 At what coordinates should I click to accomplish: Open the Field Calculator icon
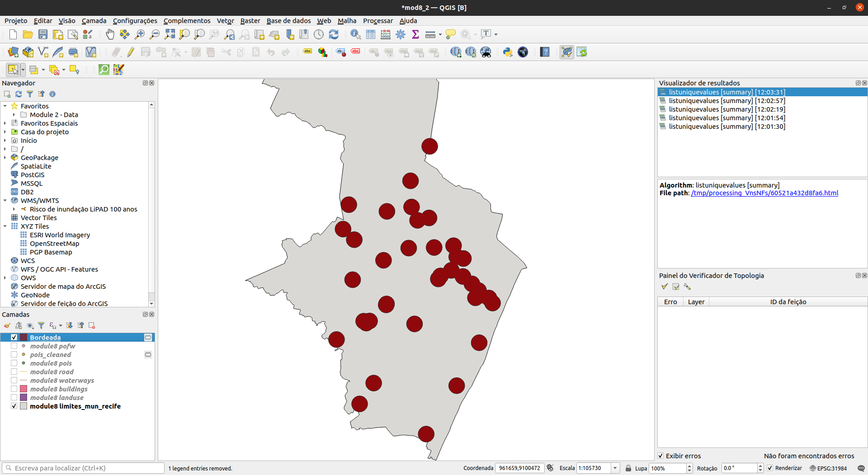pyautogui.click(x=386, y=34)
